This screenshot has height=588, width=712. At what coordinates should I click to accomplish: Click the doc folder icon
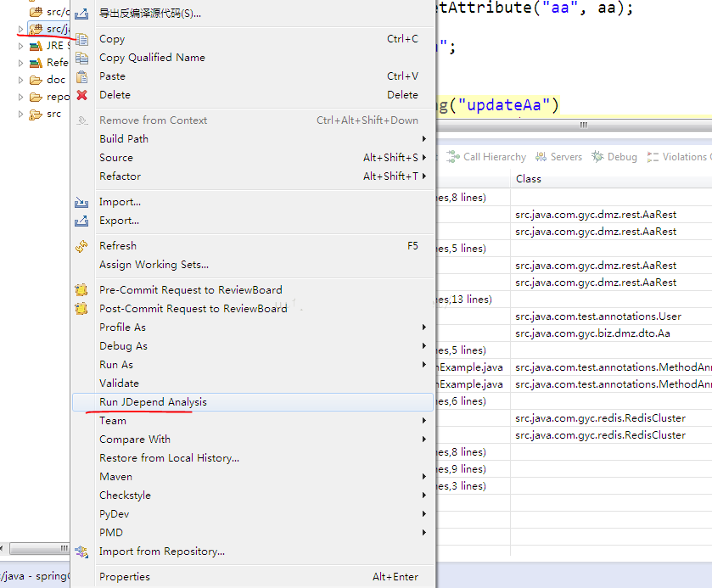click(x=36, y=80)
